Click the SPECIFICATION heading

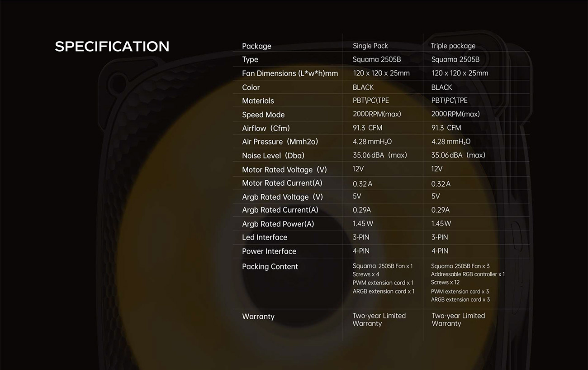click(112, 46)
